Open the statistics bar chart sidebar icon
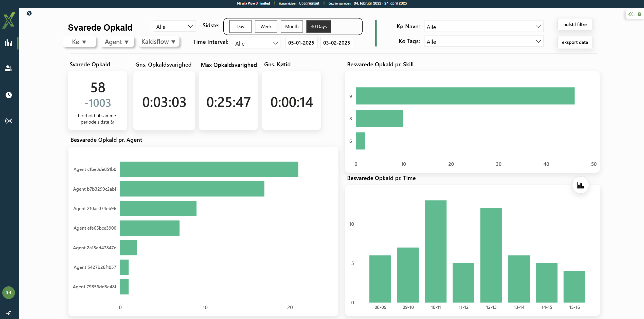The height and width of the screenshot is (319, 644). tap(9, 43)
